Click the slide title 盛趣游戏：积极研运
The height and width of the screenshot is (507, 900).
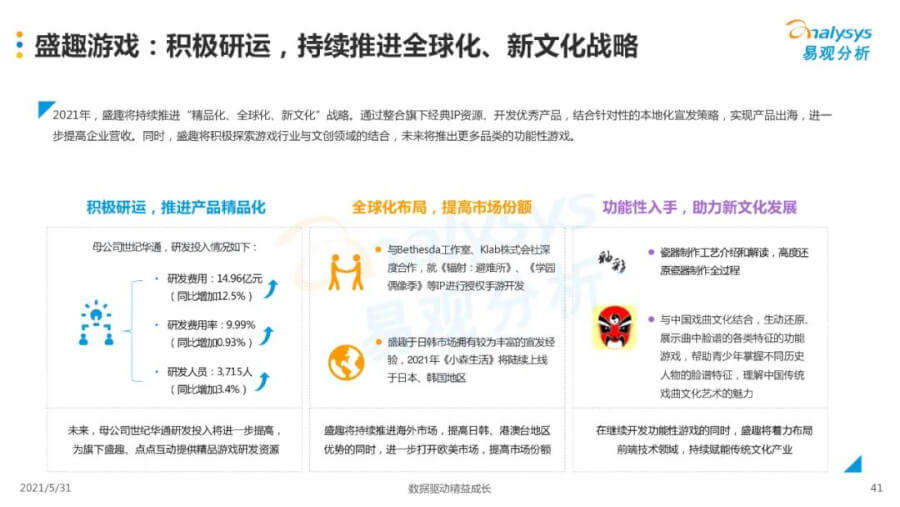click(x=336, y=45)
